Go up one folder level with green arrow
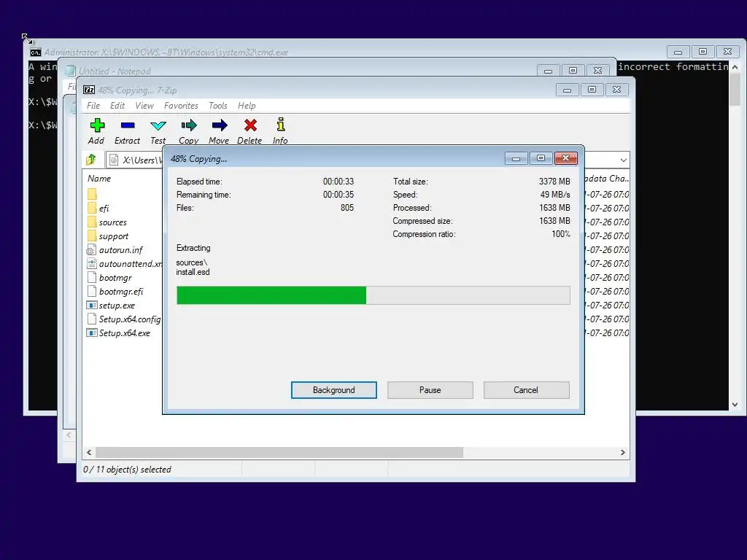This screenshot has width=747, height=560. (x=91, y=160)
